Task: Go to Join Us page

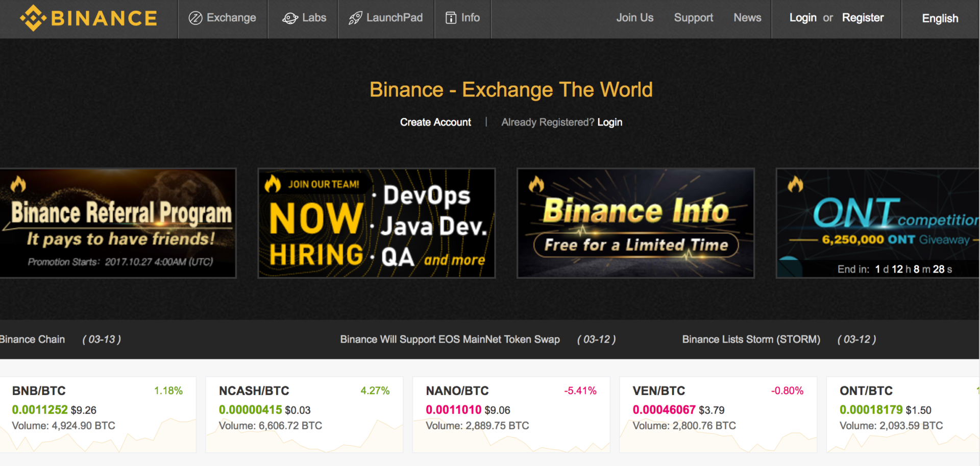Action: point(635,18)
